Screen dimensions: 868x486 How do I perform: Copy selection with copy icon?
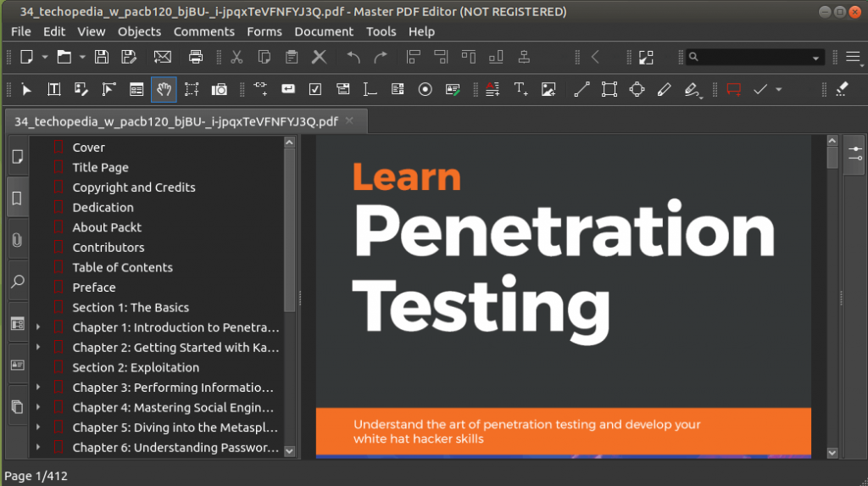(x=264, y=57)
